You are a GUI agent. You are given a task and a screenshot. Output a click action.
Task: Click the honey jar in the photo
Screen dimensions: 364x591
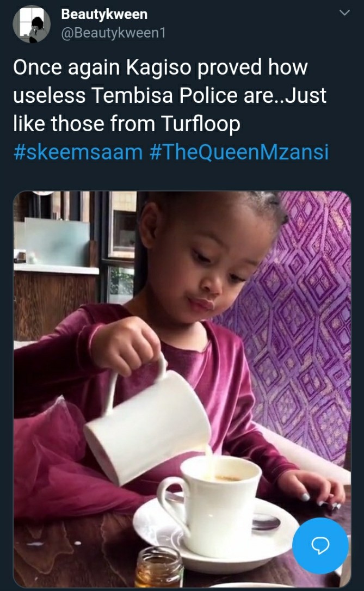[x=159, y=567]
